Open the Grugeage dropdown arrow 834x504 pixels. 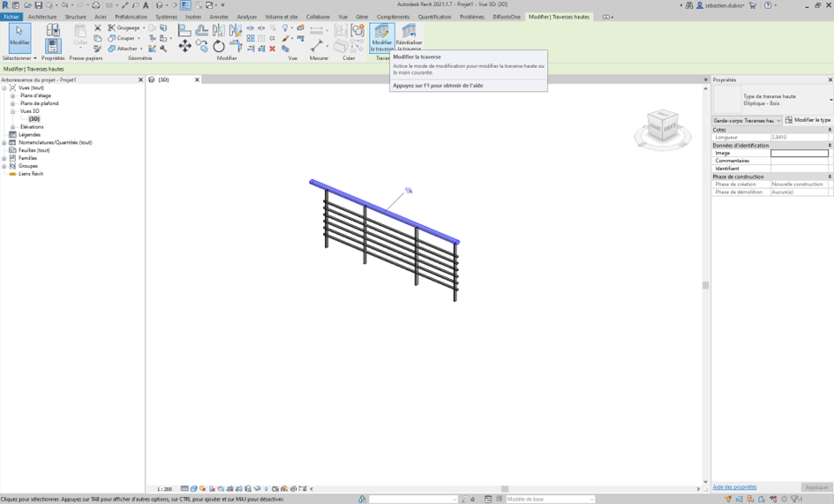144,27
